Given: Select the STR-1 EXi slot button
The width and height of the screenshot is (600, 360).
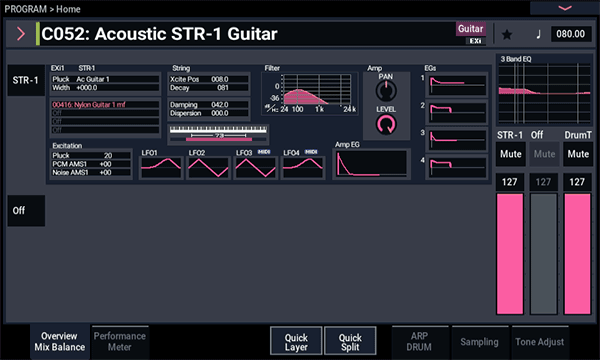Looking at the screenshot, I should point(26,80).
